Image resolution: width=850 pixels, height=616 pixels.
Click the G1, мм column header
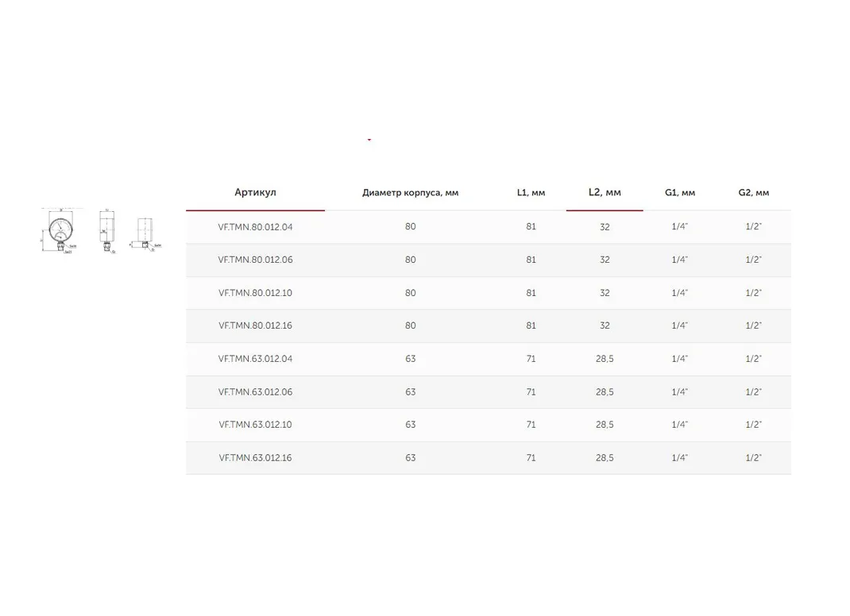tap(680, 193)
